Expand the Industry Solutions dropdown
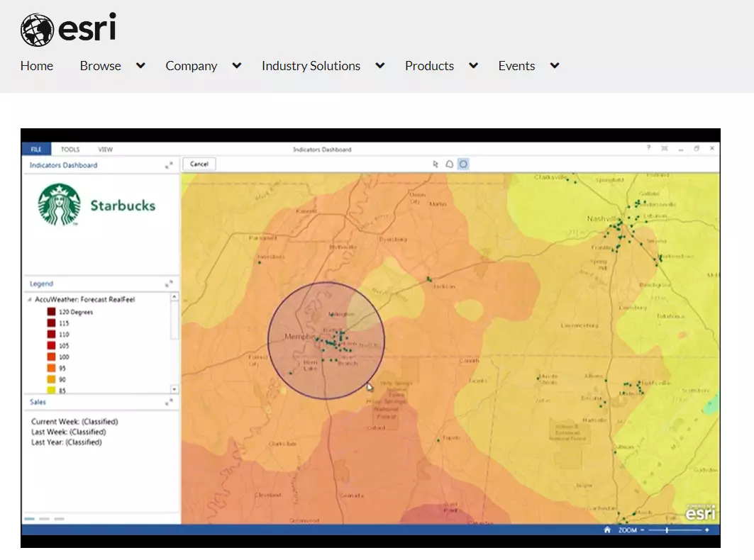Screen dimensions: 754x560 tap(380, 66)
